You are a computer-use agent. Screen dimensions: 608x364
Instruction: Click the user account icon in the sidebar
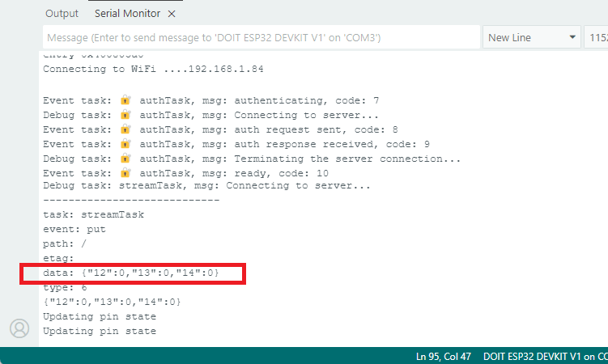pyautogui.click(x=19, y=328)
